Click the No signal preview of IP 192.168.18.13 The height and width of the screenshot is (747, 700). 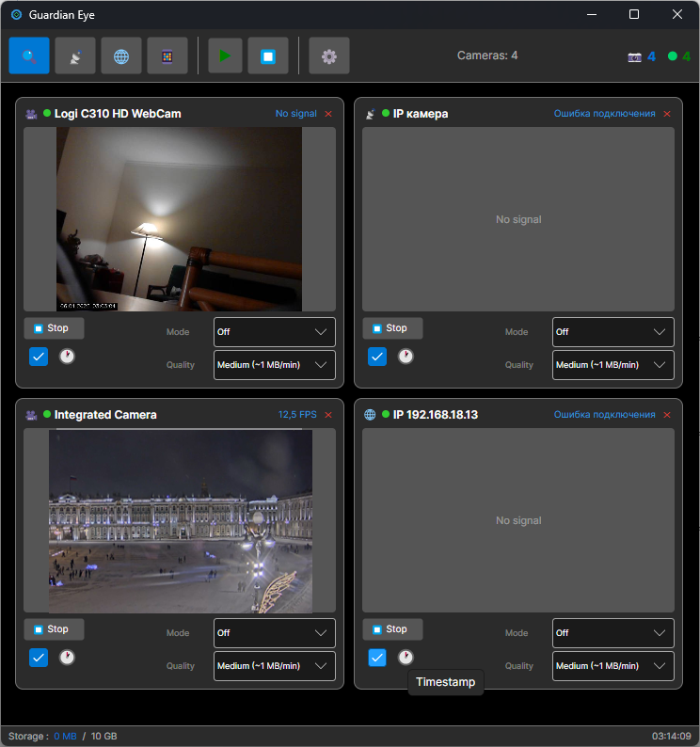(x=518, y=520)
